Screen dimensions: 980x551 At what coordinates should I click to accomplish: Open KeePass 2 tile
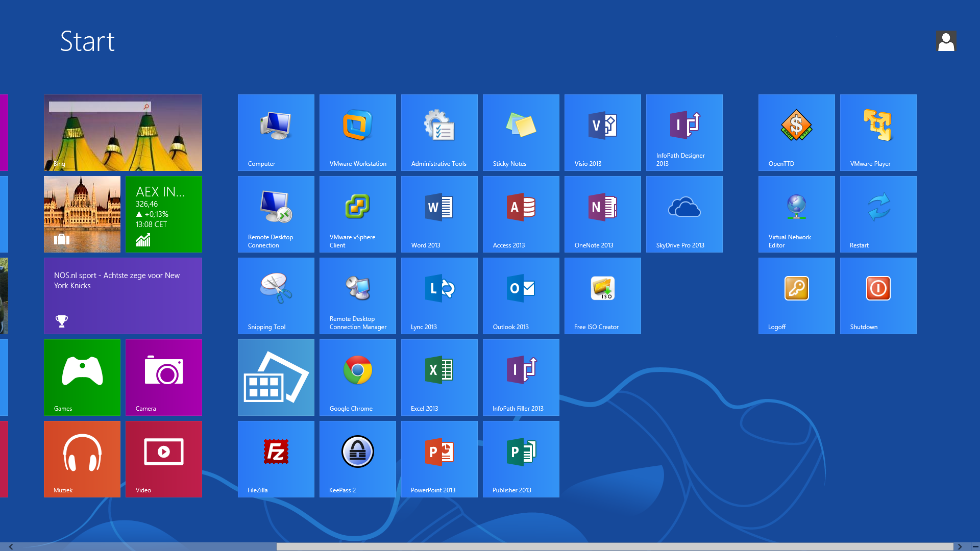coord(357,459)
